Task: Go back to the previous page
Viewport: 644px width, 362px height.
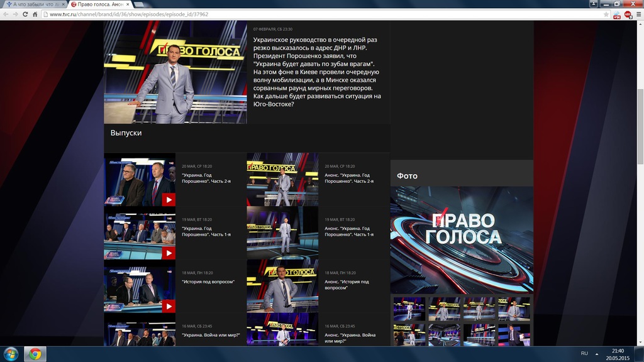Action: 6,14
